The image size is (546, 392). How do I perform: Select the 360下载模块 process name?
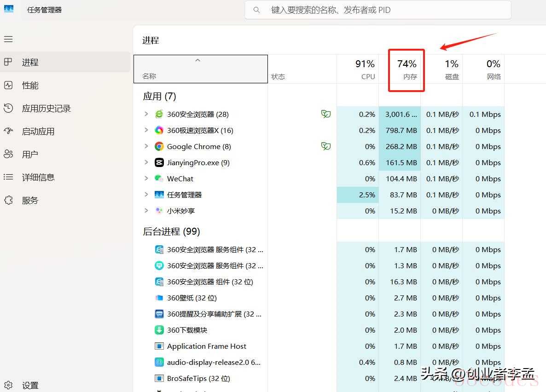point(187,330)
